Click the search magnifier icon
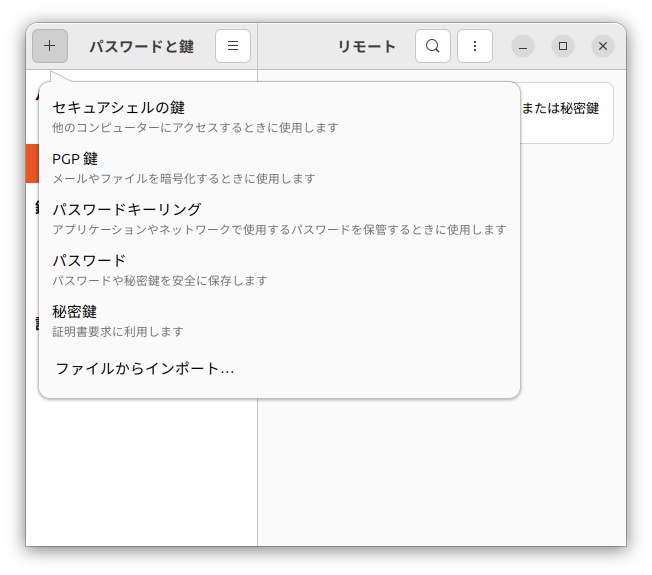This screenshot has width=652, height=575. [432, 46]
